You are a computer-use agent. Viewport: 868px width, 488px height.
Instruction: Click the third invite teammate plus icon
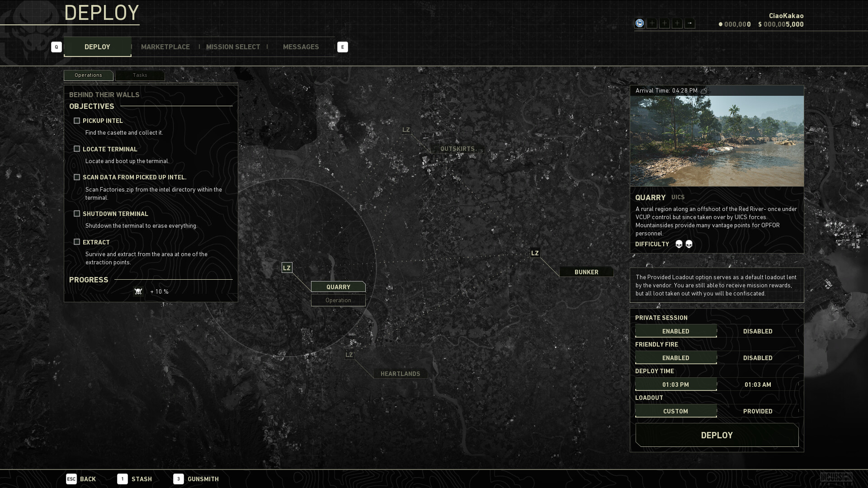[x=677, y=23]
